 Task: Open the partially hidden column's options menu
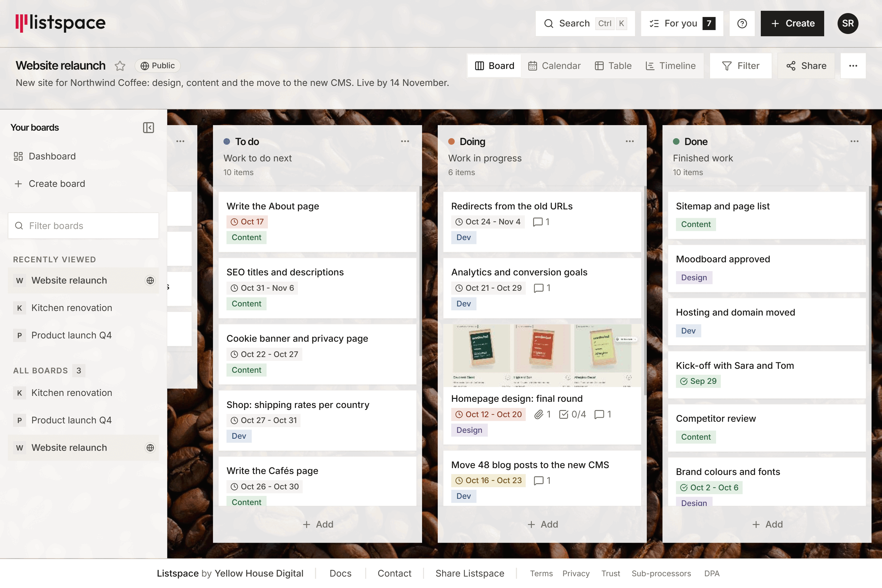180,141
